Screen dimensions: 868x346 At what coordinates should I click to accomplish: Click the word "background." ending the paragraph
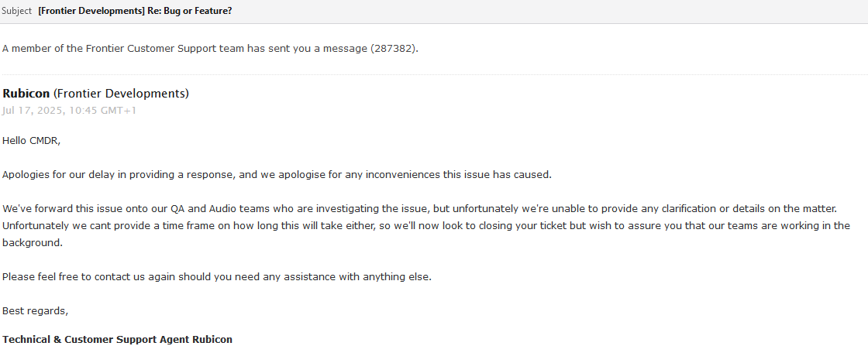point(32,242)
